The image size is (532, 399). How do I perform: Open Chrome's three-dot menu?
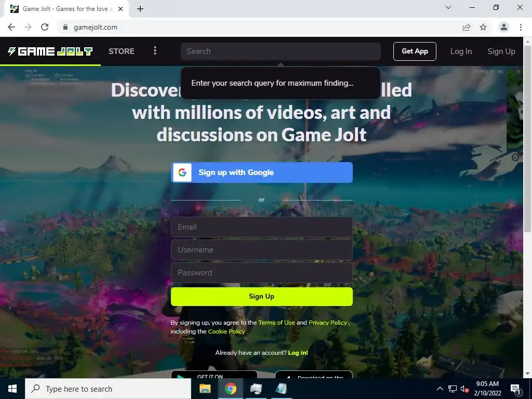521,27
